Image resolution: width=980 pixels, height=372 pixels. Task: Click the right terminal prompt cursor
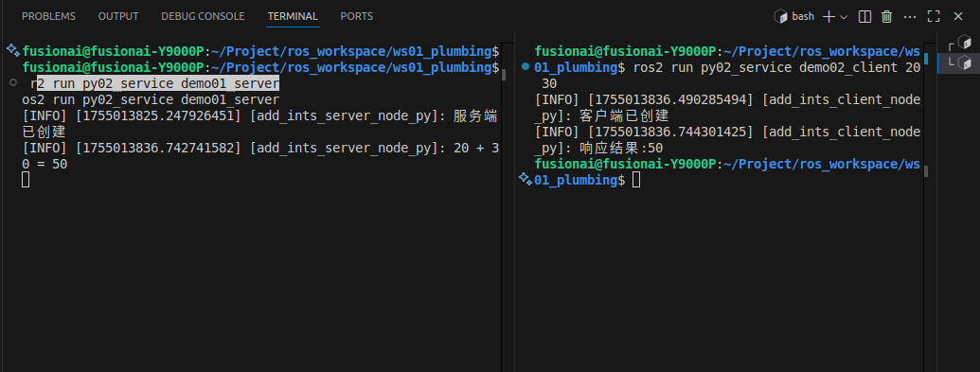pos(636,180)
